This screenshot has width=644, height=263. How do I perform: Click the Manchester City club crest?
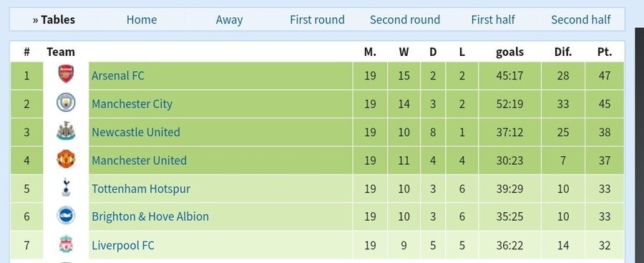point(66,102)
